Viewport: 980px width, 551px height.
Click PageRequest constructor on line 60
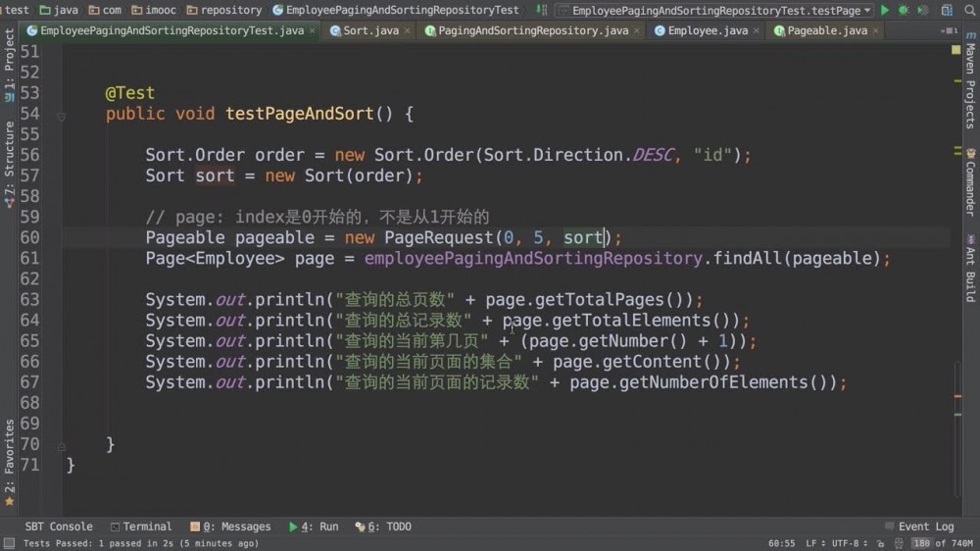click(438, 237)
